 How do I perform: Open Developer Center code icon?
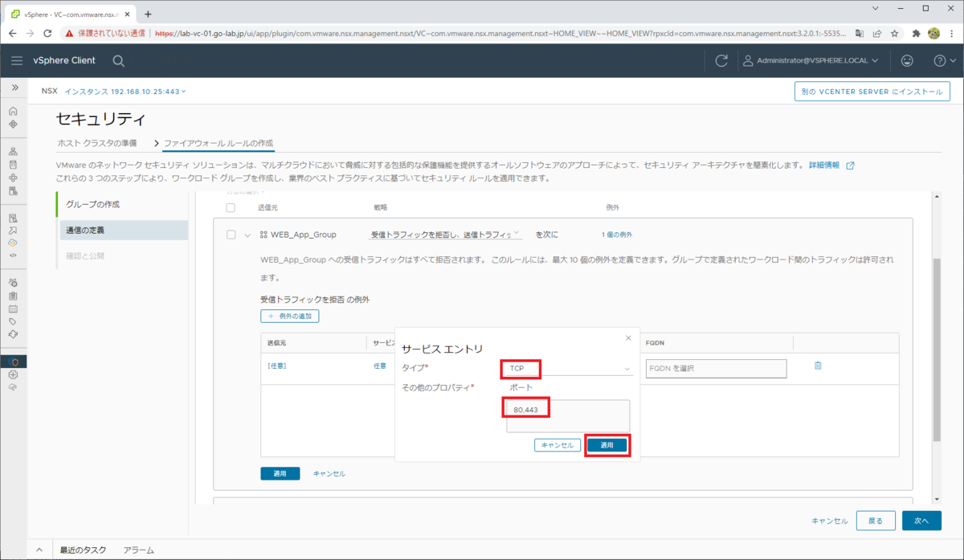click(x=13, y=255)
